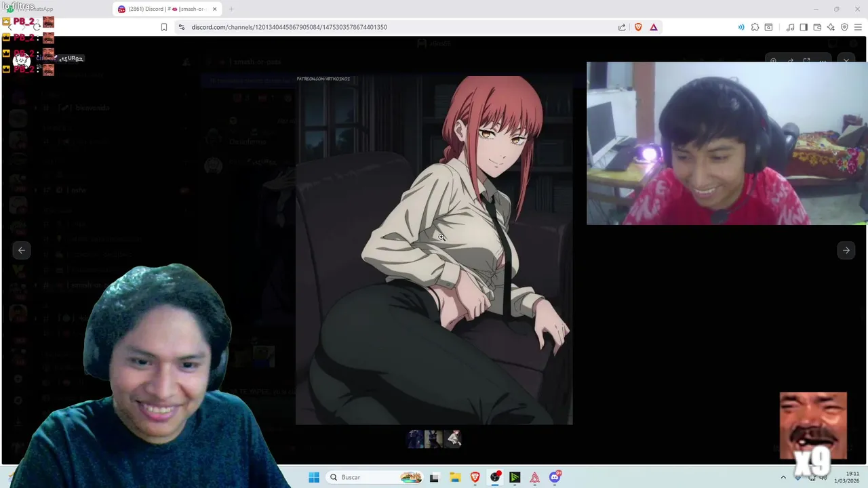Screen dimensions: 868x488
Task: Open Discord app from taskbar
Action: coord(555,477)
